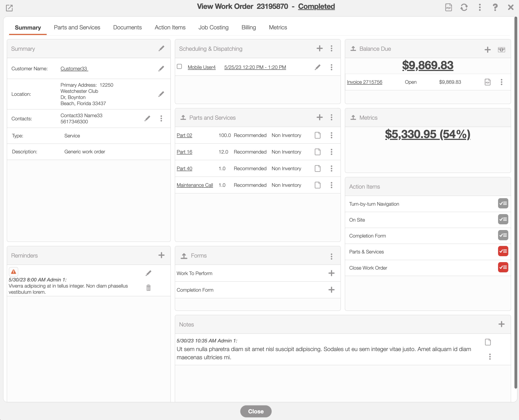The image size is (519, 420).
Task: Open options menu for Part 16 row
Action: pyautogui.click(x=331, y=152)
